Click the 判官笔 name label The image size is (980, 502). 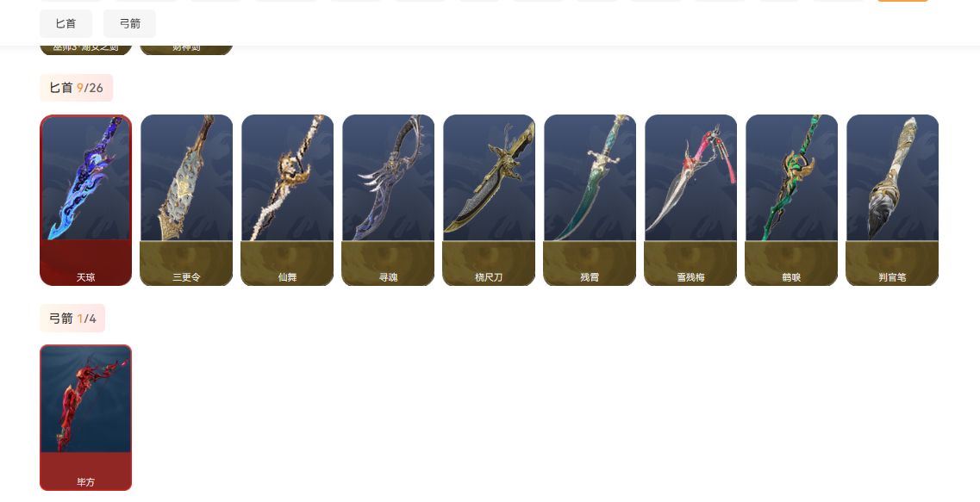892,277
